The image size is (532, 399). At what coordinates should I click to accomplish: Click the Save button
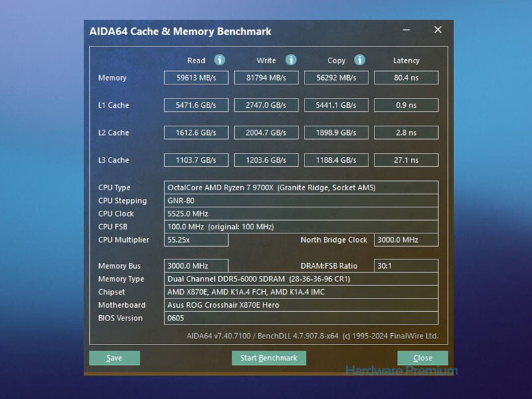click(114, 358)
